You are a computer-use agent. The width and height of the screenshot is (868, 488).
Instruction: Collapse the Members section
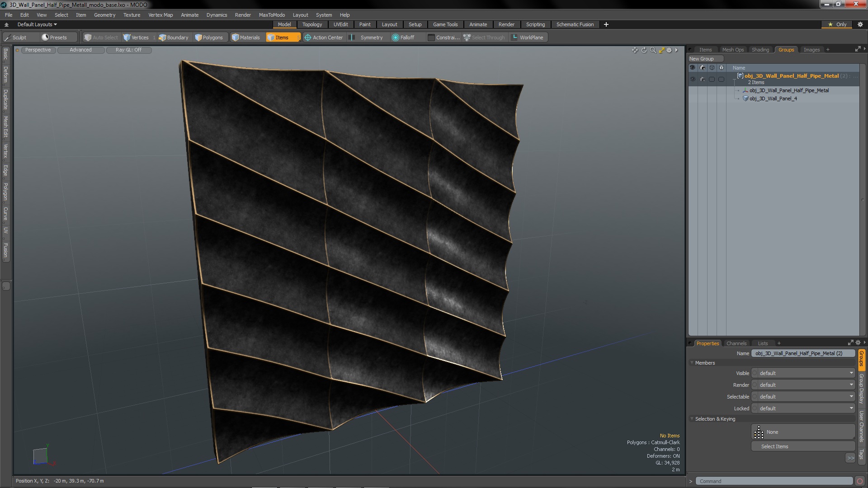click(692, 363)
